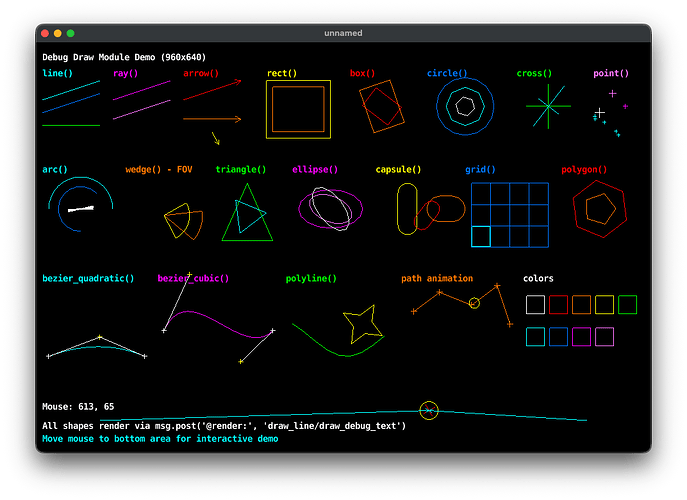This screenshot has width=687, height=500.
Task: Click the 'Mouse: 613, 65' readout
Action: coord(78,407)
